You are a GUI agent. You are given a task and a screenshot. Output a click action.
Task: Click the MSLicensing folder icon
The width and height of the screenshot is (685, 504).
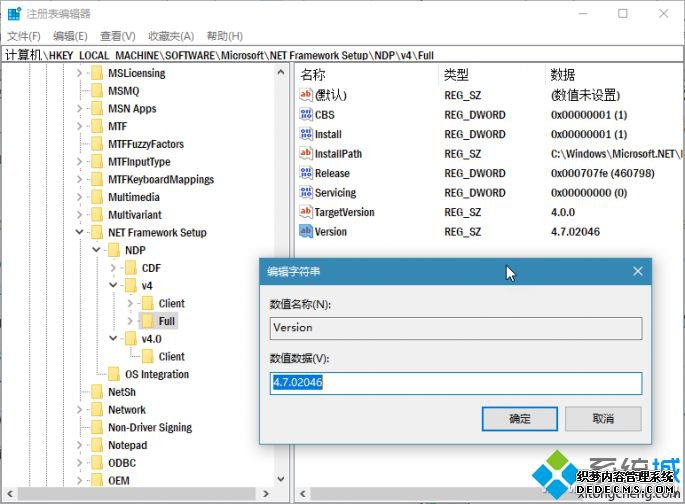[97, 73]
